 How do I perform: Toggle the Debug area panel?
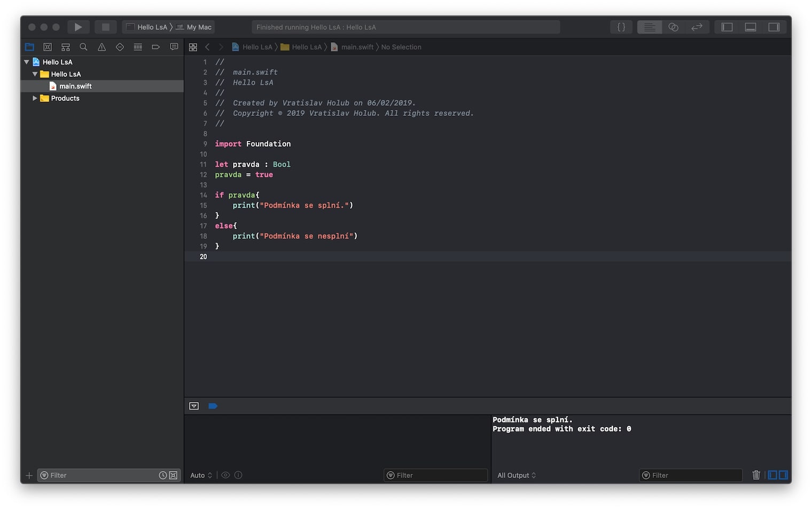click(750, 27)
